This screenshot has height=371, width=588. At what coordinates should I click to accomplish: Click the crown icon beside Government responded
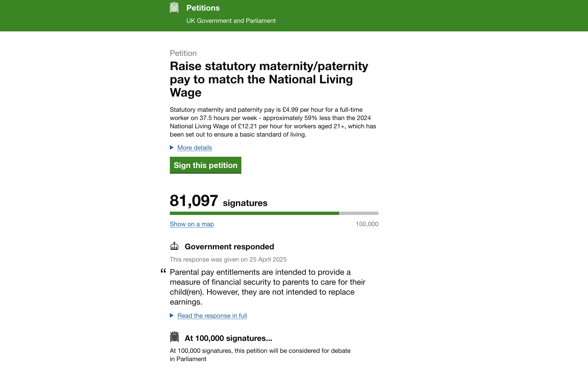pos(174,246)
